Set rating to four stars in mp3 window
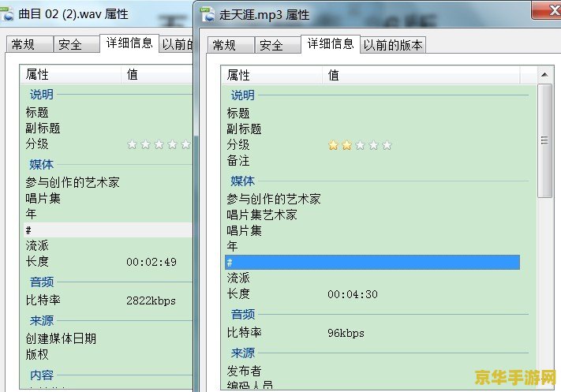The image size is (561, 392). [x=373, y=145]
